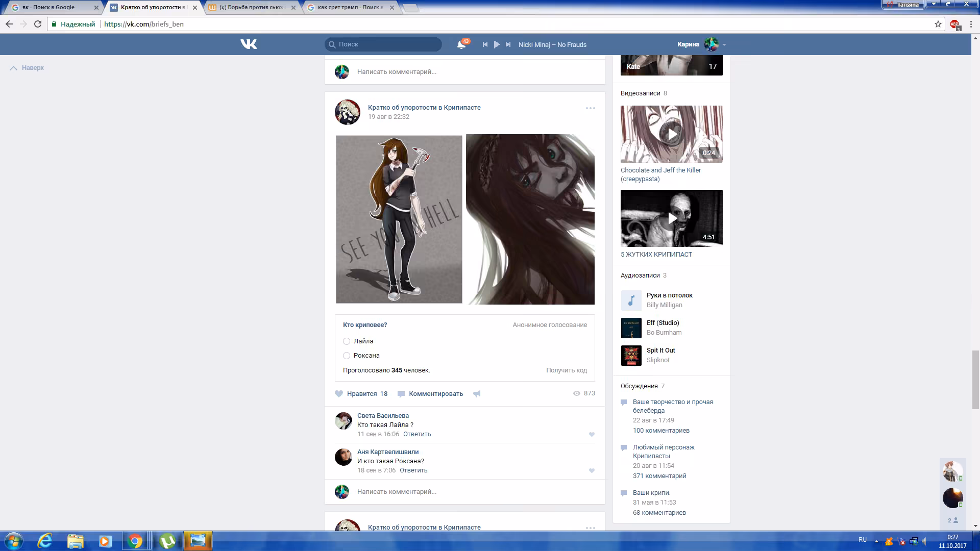Switch to the 'Борьба против сьюх' tab
Screen dimensions: 980x551
tap(251, 8)
